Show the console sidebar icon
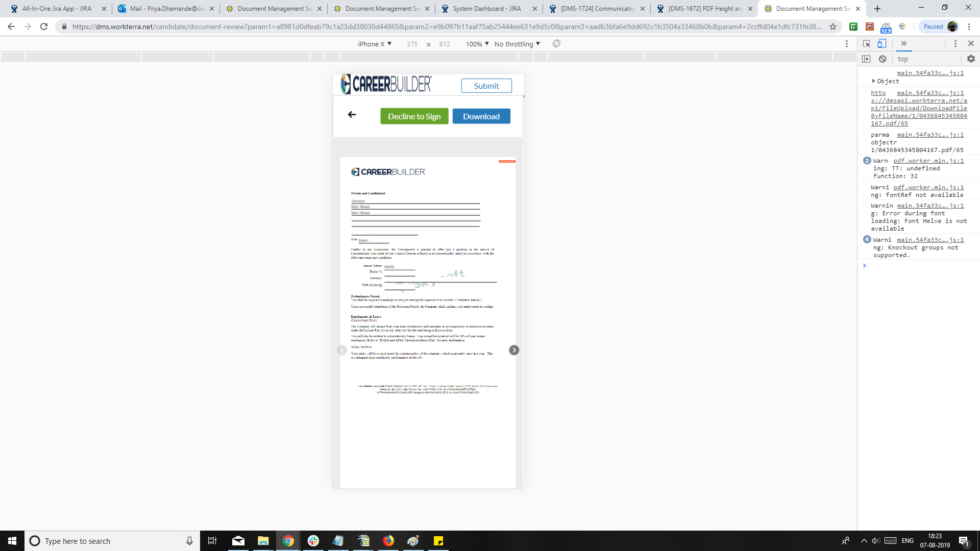 866,59
